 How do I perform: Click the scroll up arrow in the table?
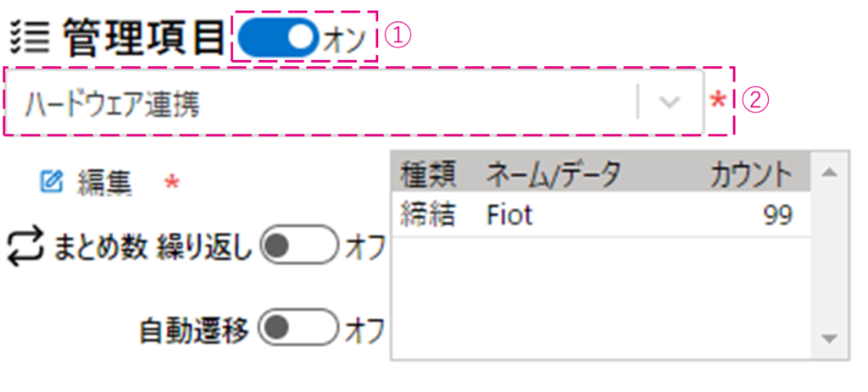pyautogui.click(x=829, y=173)
